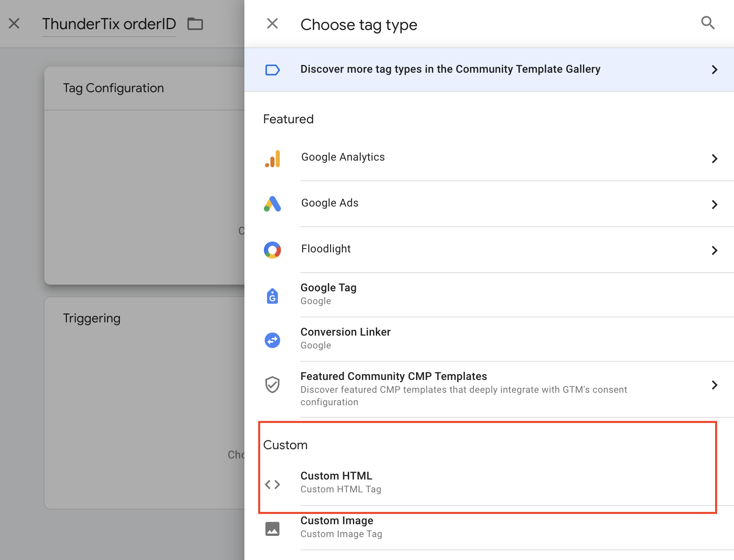Choose the Conversion Linker option
This screenshot has width=734, height=560.
tap(489, 339)
